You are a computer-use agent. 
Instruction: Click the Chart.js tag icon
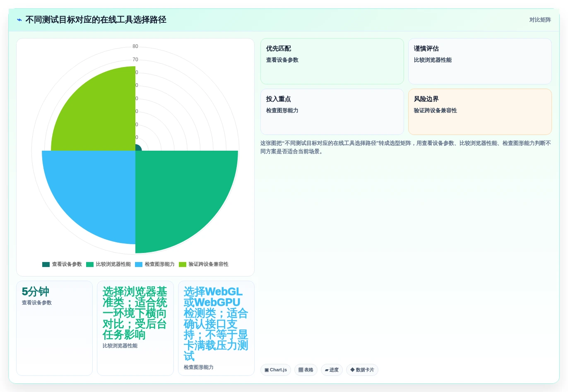point(267,370)
